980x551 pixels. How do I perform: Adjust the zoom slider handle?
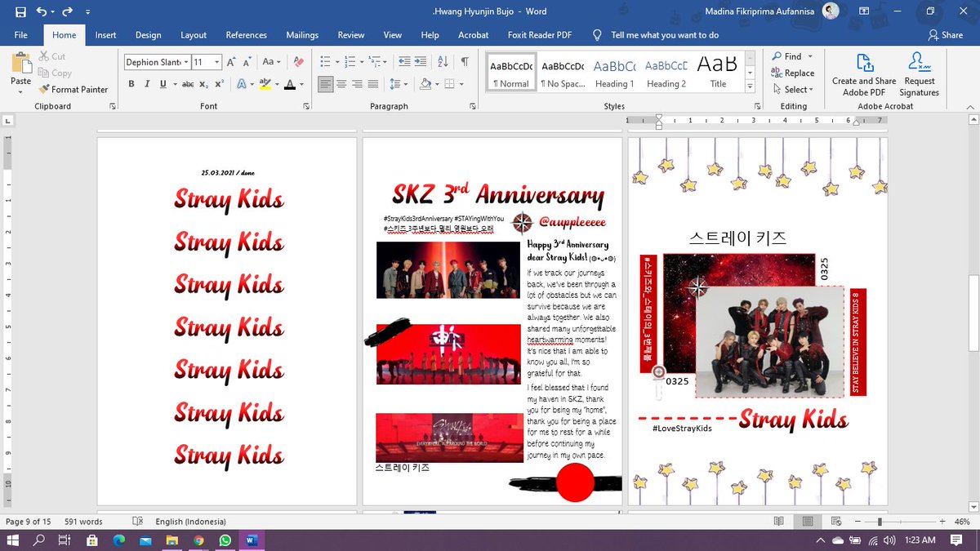[880, 522]
